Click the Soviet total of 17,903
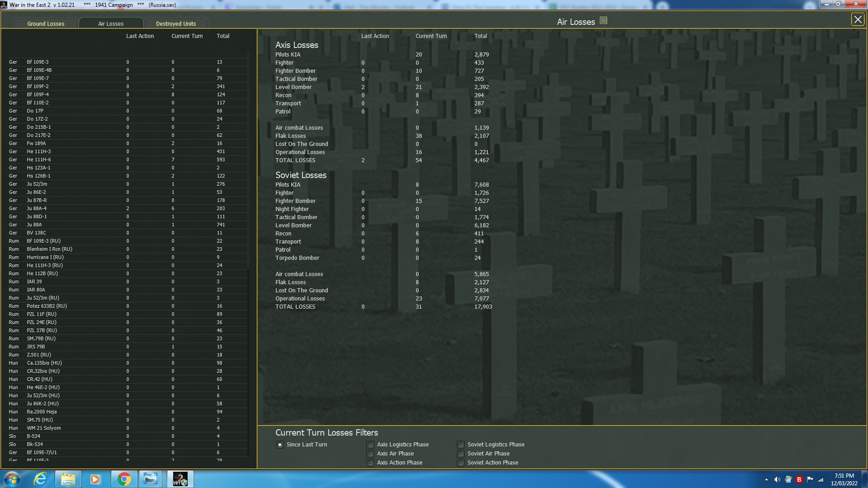This screenshot has width=868, height=488. (x=483, y=307)
